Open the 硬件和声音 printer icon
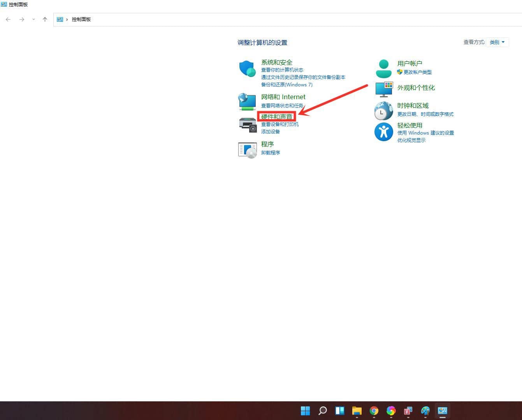Screen dimensions: 522x420 248,124
